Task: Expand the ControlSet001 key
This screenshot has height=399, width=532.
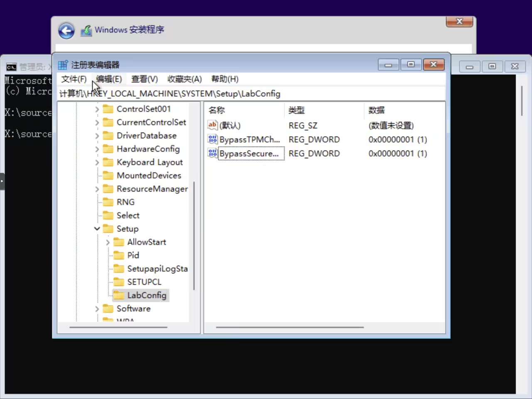Action: [x=97, y=109]
